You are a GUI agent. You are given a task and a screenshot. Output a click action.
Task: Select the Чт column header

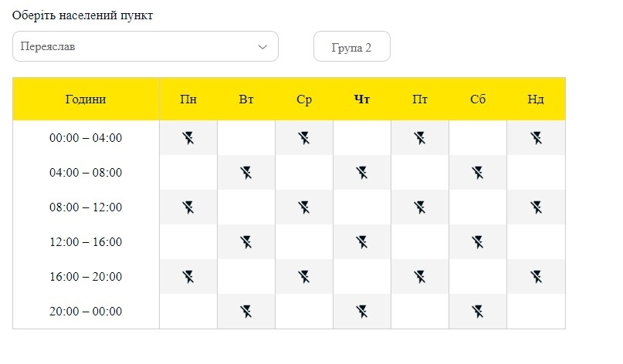point(362,99)
